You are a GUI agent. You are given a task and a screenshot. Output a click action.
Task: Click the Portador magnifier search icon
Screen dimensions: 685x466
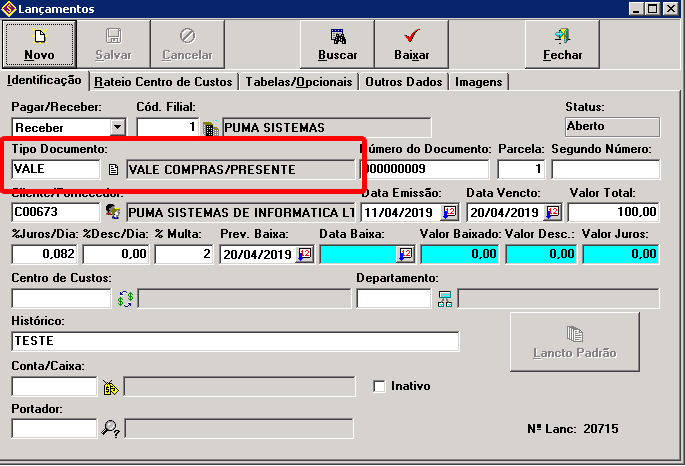(x=110, y=428)
